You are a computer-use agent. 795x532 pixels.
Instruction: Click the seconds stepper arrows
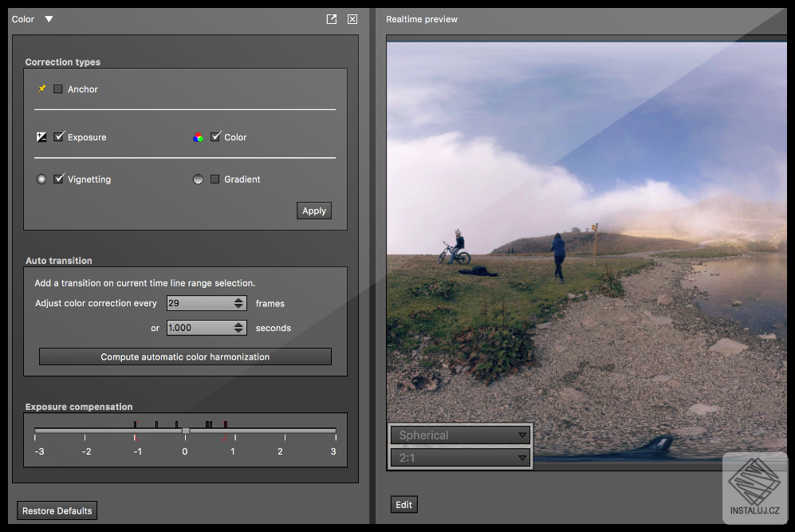click(238, 328)
